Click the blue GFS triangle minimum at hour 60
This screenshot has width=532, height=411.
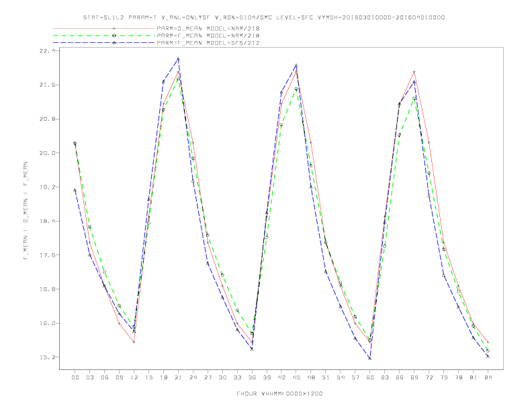click(x=370, y=359)
